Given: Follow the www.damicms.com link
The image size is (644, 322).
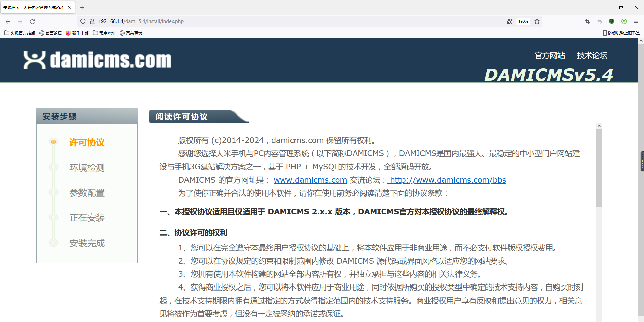Looking at the screenshot, I should tap(310, 180).
